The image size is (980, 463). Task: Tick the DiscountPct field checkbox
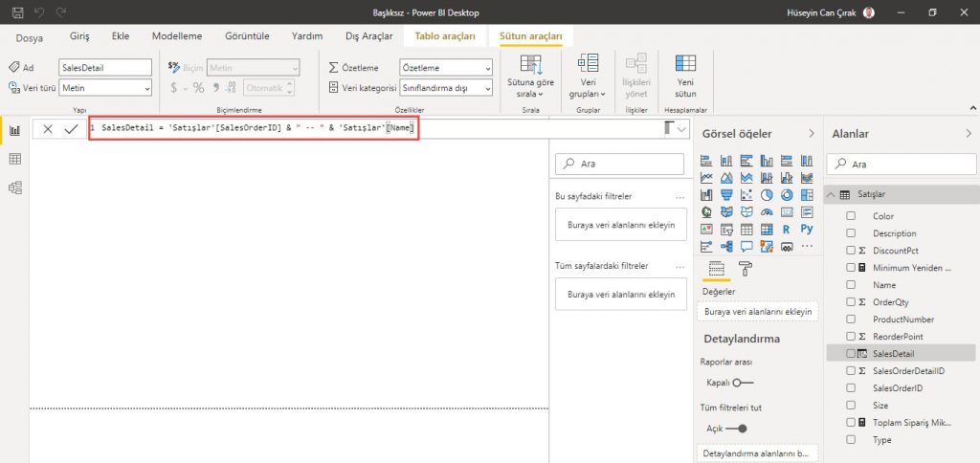tap(851, 251)
